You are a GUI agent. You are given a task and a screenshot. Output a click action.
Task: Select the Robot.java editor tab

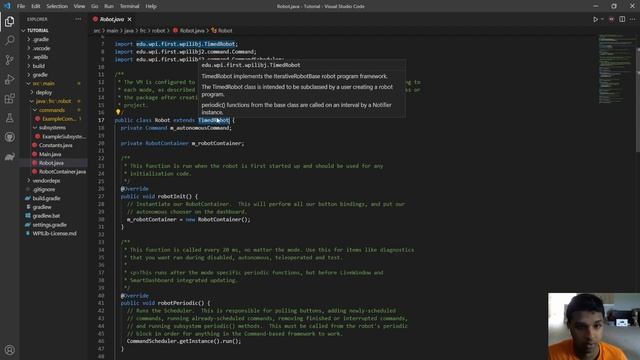tap(112, 19)
